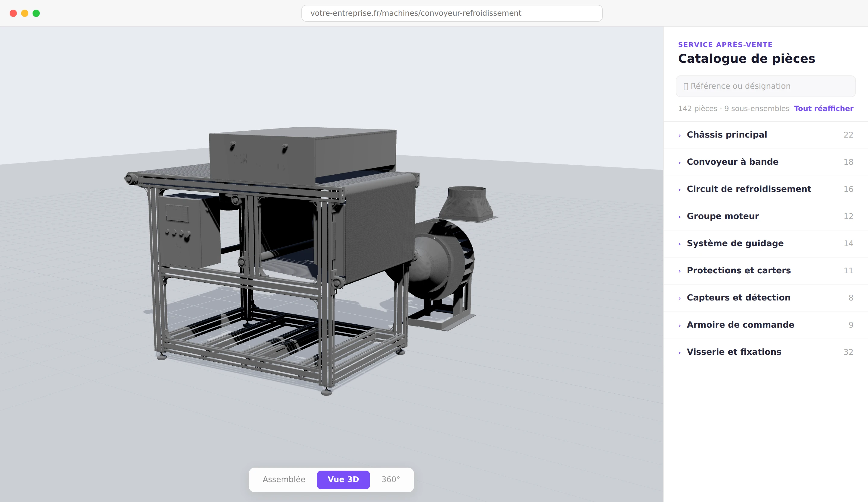Click the Tout réafficher link
Screen dimensions: 868x502
[x=823, y=109]
